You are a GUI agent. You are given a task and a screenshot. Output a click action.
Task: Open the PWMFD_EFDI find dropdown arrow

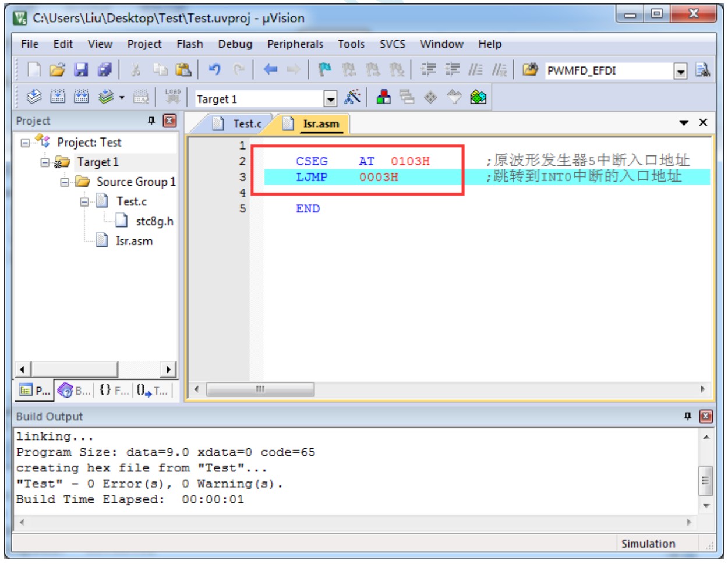tap(680, 71)
